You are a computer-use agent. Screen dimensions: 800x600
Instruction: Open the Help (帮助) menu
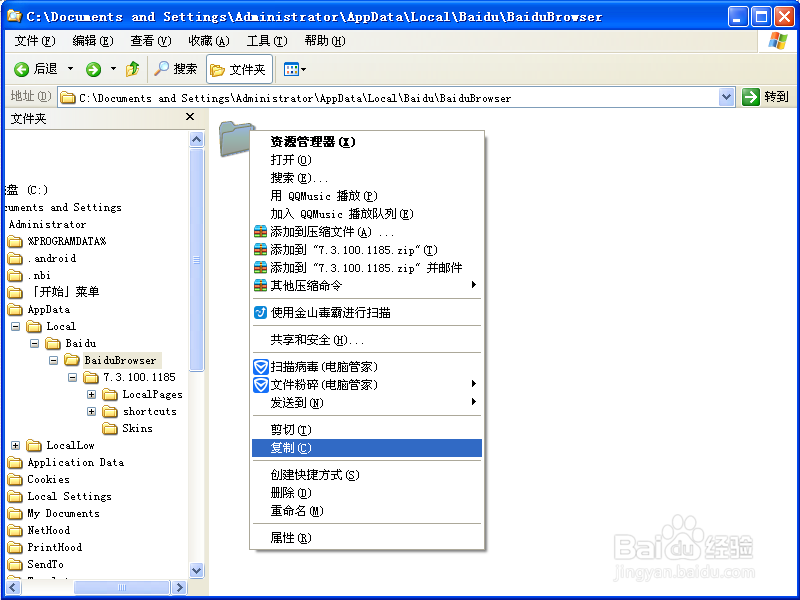324,41
